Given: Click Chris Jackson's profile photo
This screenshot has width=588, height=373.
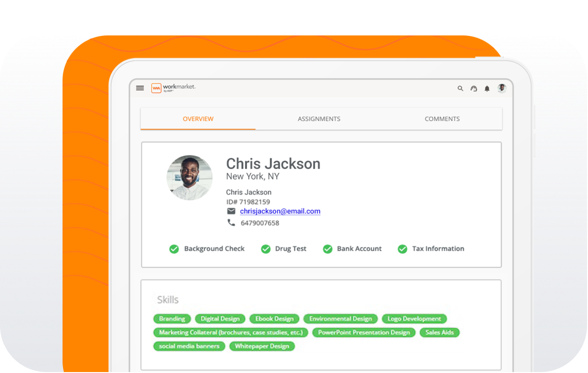Looking at the screenshot, I should pos(189,178).
